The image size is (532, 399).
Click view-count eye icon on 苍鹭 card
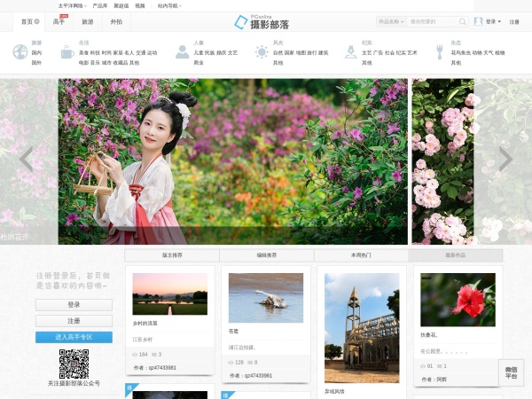click(x=231, y=363)
